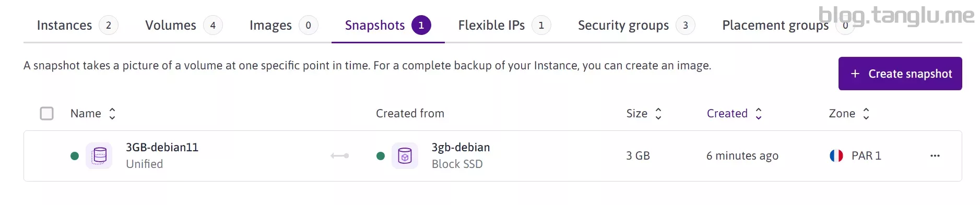
Task: Sort the table by Name column arrows
Action: tap(112, 114)
